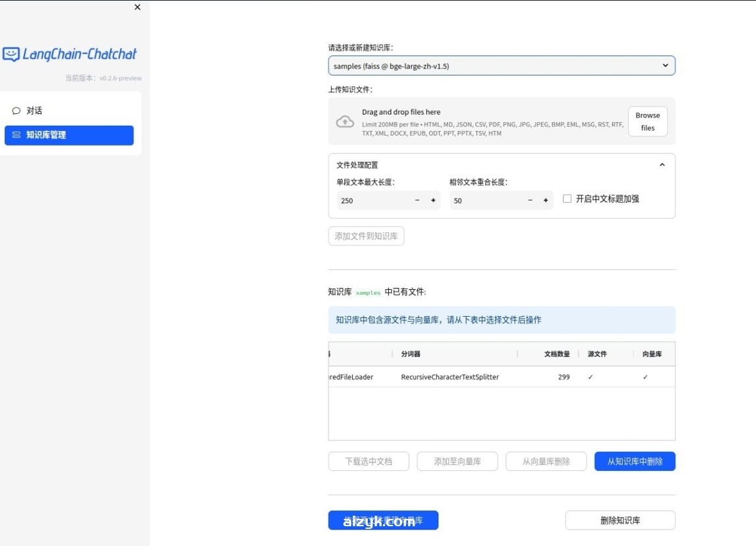Image resolution: width=756 pixels, height=546 pixels.
Task: Click the chat bubble icon beside 对话
Action: point(16,111)
